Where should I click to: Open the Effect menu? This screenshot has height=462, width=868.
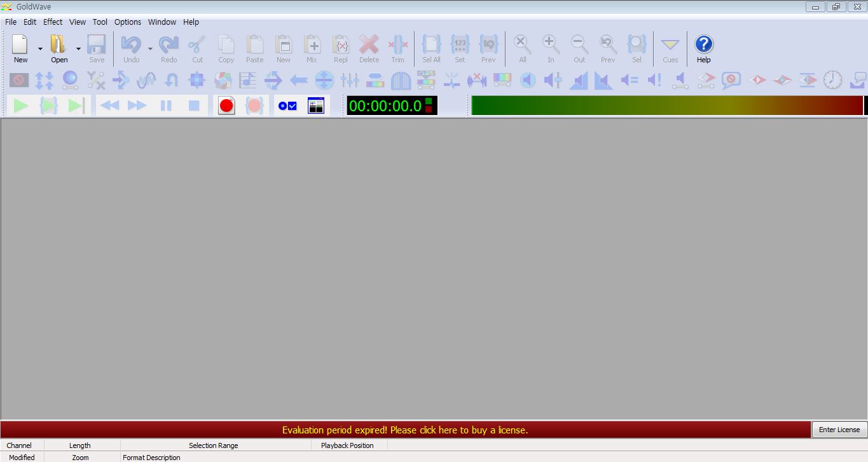[53, 22]
